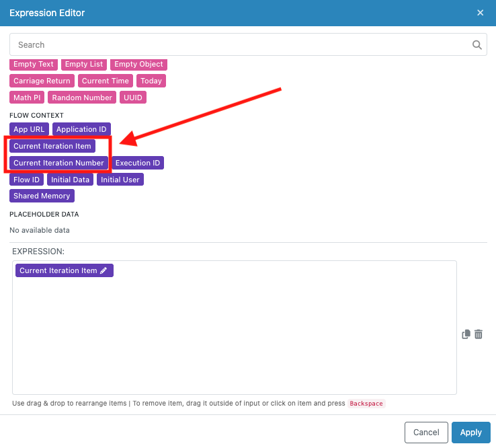496x448 pixels.
Task: Select the Initial Data tag
Action: tap(71, 180)
